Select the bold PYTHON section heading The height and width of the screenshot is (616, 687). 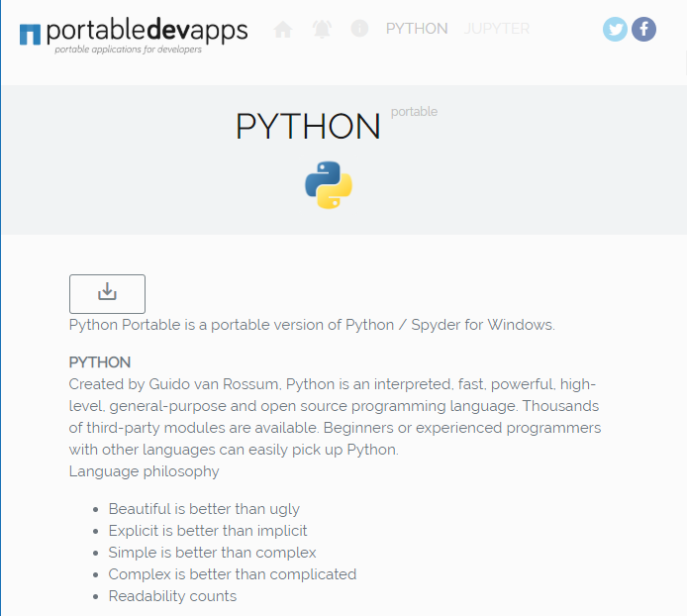(100, 362)
